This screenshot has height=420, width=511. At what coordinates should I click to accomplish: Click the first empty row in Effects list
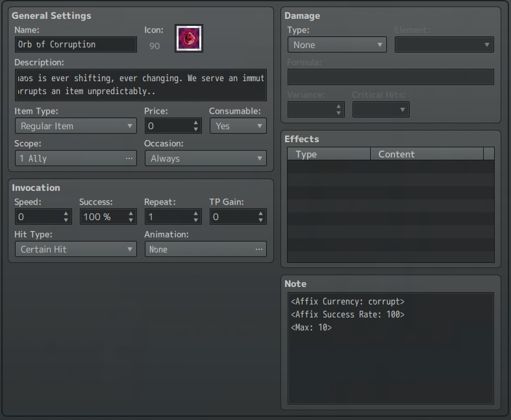coord(391,167)
